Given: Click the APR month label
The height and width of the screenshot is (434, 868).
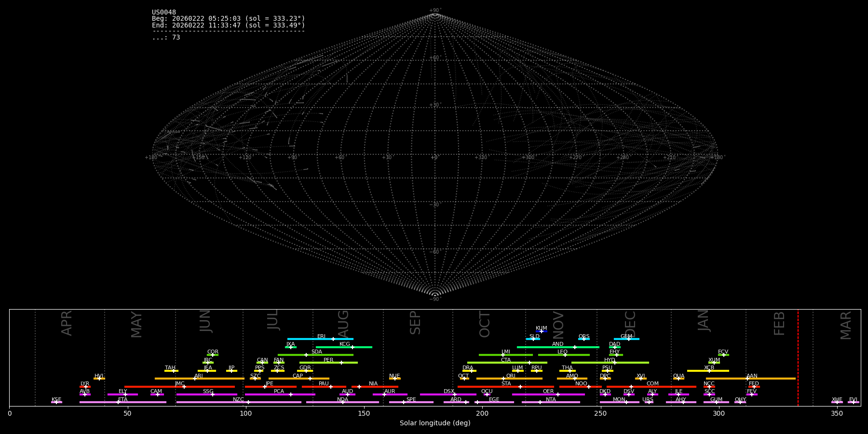Looking at the screenshot, I should point(67,323).
